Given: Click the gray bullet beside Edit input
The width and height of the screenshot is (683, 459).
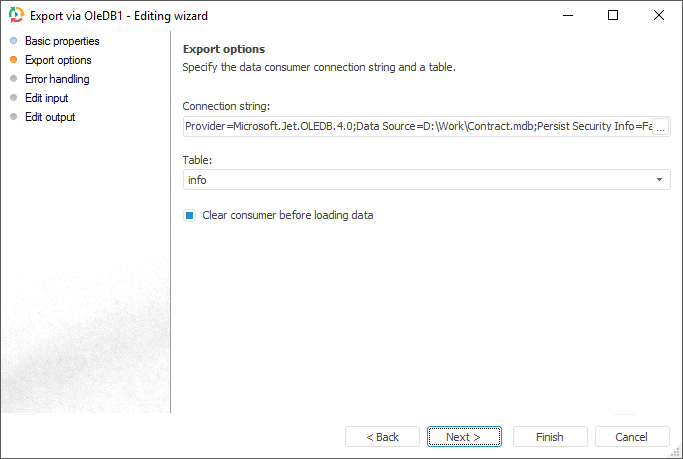Looking at the screenshot, I should 13,98.
